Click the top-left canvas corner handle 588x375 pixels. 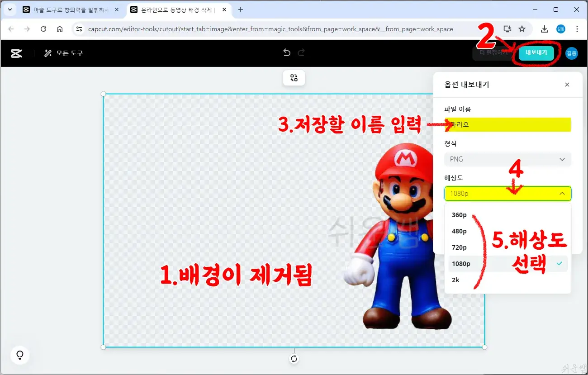(103, 94)
